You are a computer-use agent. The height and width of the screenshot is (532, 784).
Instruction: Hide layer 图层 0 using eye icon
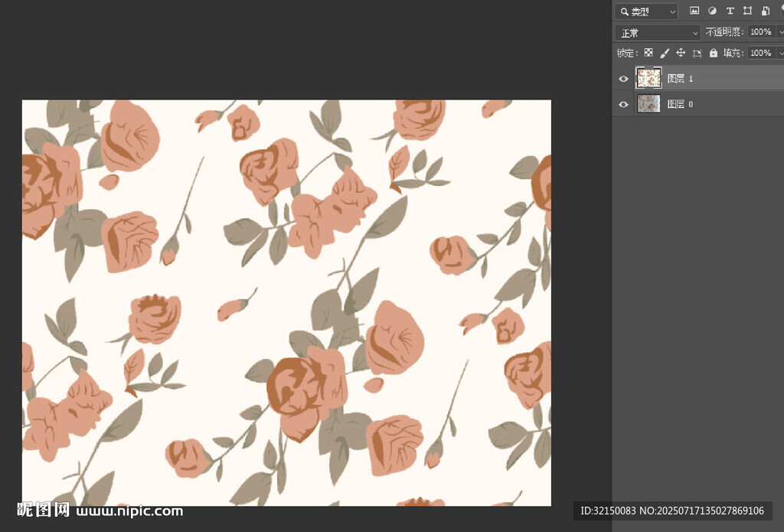pyautogui.click(x=623, y=104)
